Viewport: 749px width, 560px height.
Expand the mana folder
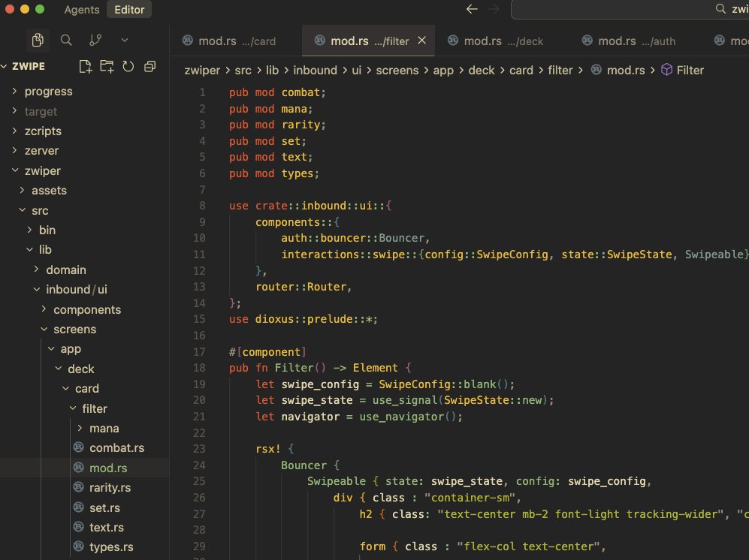tap(80, 428)
